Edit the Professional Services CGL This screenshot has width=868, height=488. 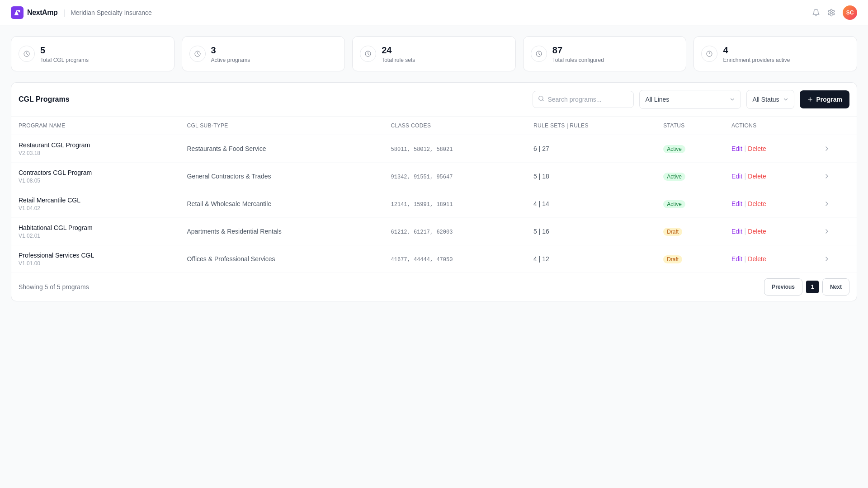pos(737,259)
